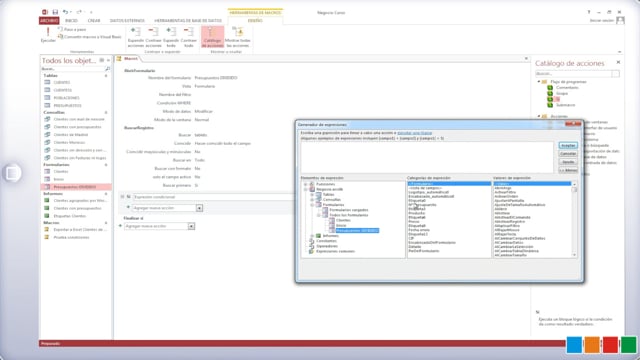
Task: Convert macros to Visual Basic
Action: point(89,37)
